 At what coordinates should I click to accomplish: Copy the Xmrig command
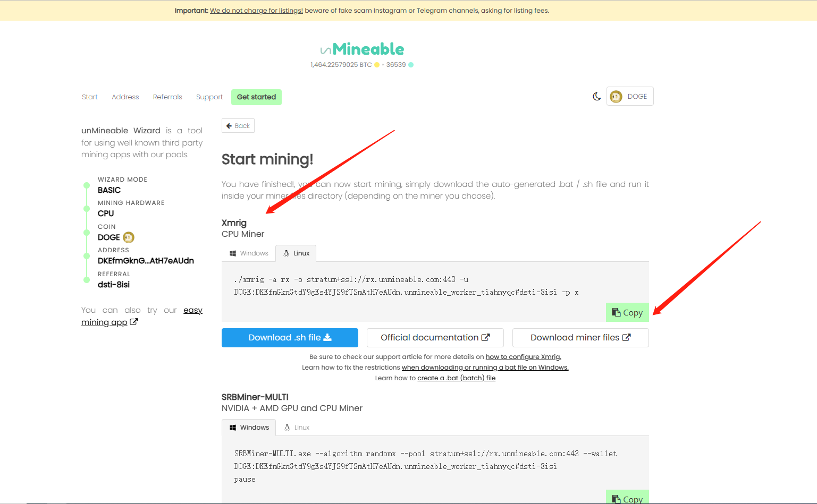627,312
